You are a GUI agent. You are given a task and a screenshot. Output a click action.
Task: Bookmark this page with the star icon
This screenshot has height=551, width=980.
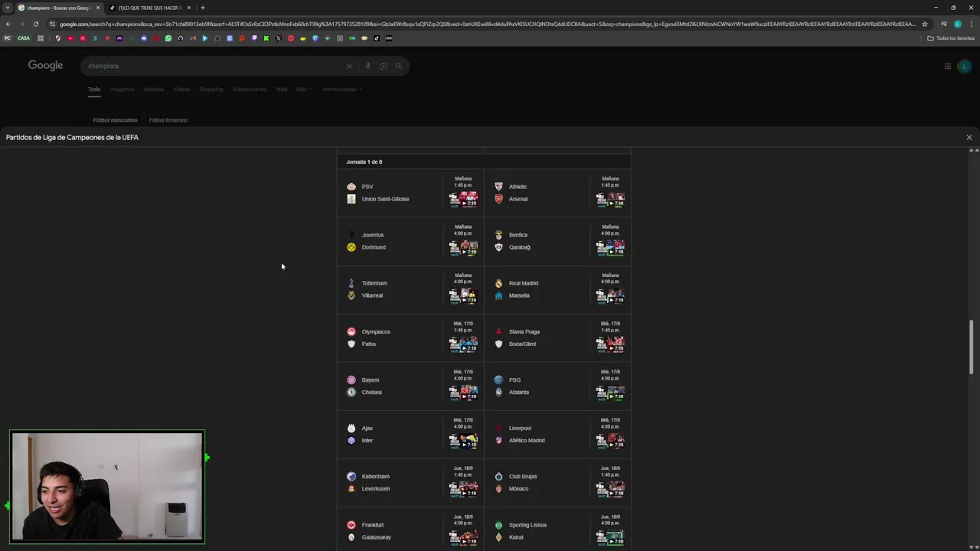(925, 24)
